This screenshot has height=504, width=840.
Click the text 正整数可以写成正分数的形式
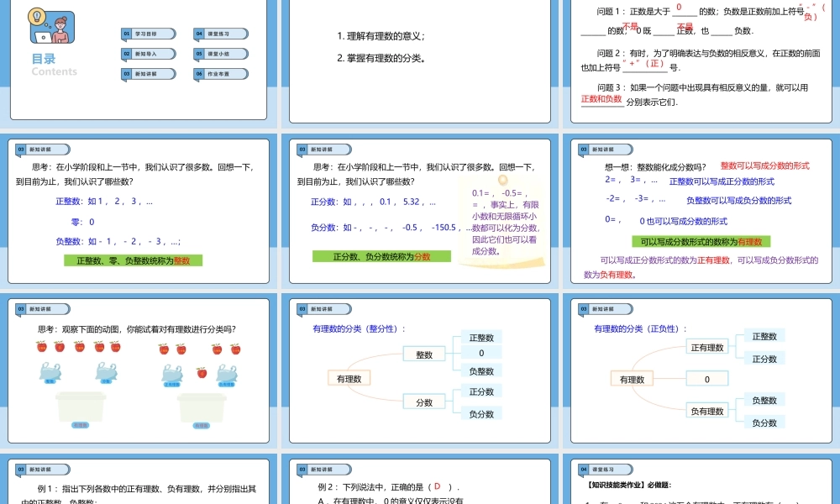722,181
